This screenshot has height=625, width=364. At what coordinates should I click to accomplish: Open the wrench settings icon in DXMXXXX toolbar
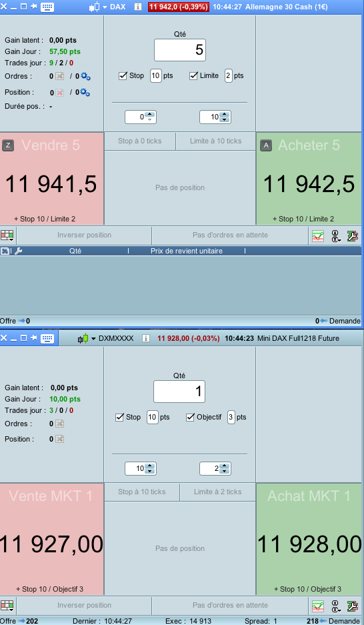click(353, 607)
